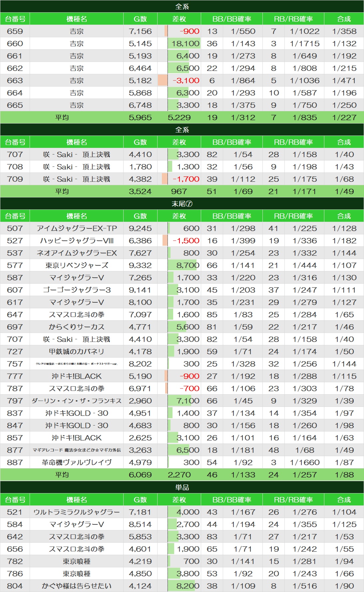Screen dimensions: 364x592
Task: Select machine number 521 cell
Action: point(15,512)
